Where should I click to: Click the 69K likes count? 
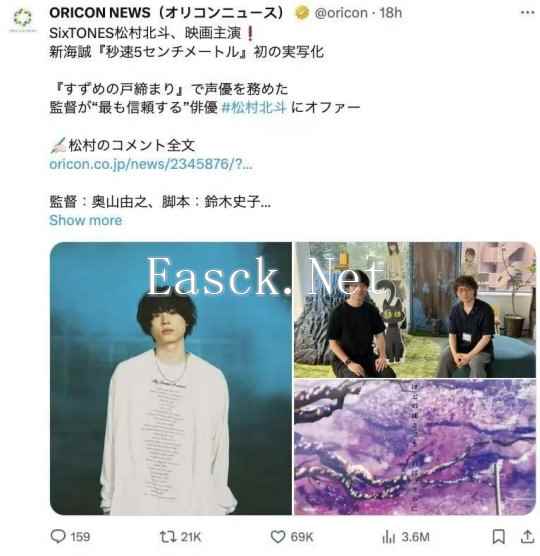(x=302, y=537)
